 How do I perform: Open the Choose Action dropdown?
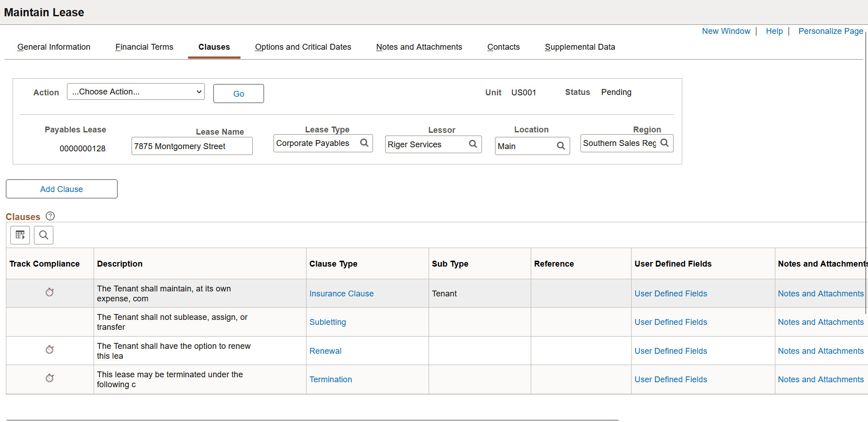(x=135, y=91)
